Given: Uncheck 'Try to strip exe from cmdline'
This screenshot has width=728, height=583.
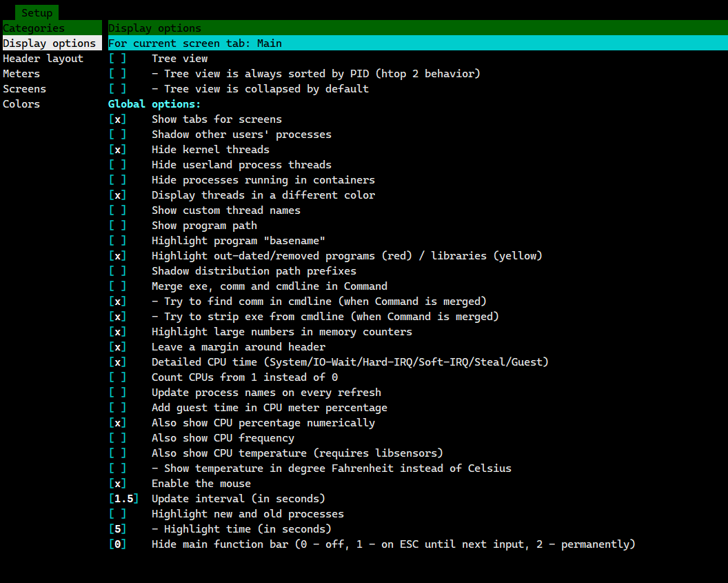Looking at the screenshot, I should (117, 317).
